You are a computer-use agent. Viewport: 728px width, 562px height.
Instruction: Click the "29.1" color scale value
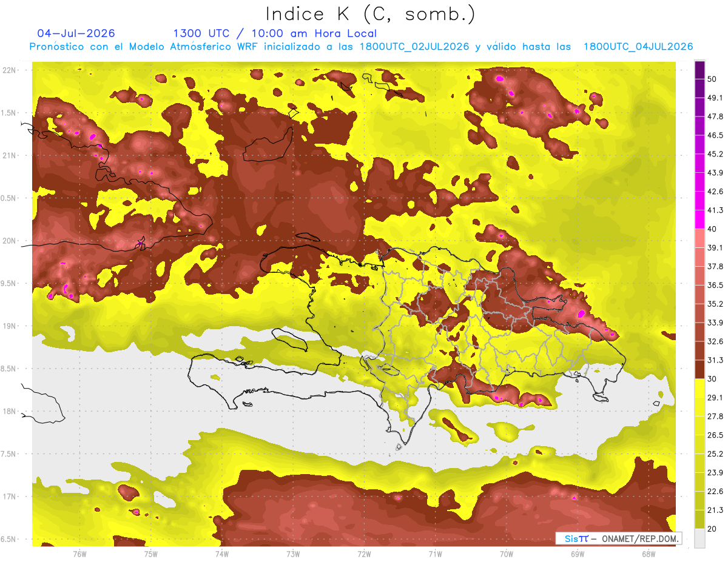click(x=715, y=398)
